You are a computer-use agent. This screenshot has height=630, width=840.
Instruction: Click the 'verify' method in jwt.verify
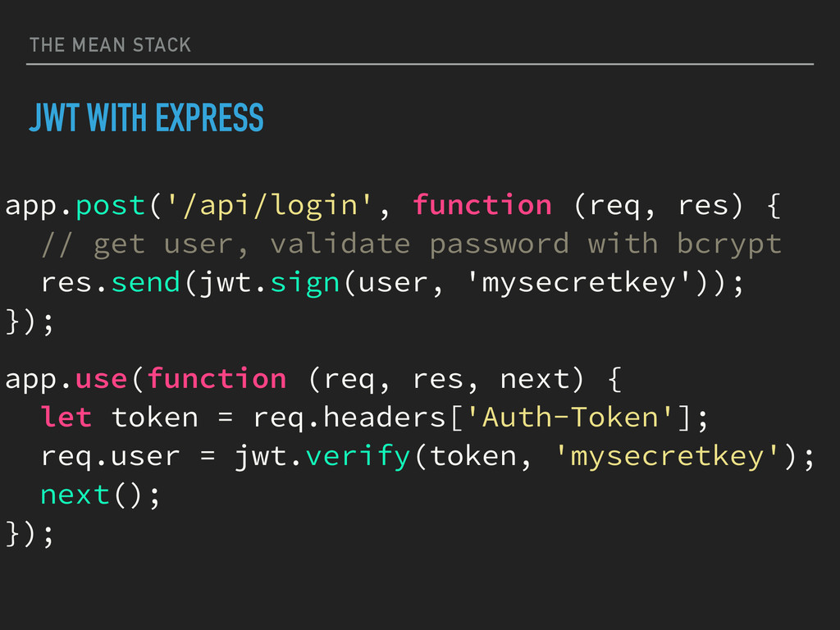coord(358,457)
